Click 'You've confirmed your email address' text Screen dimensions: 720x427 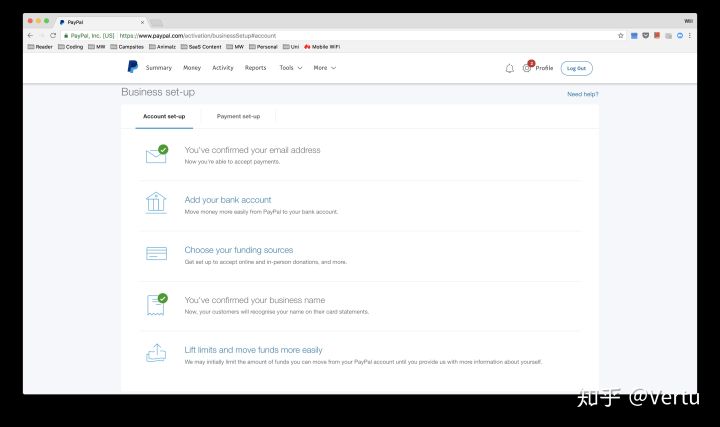(x=253, y=150)
